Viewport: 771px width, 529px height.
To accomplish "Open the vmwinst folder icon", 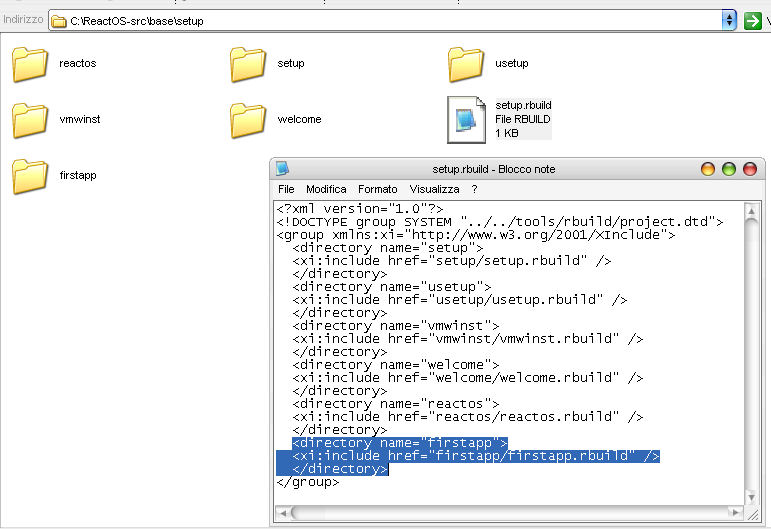I will 30,120.
